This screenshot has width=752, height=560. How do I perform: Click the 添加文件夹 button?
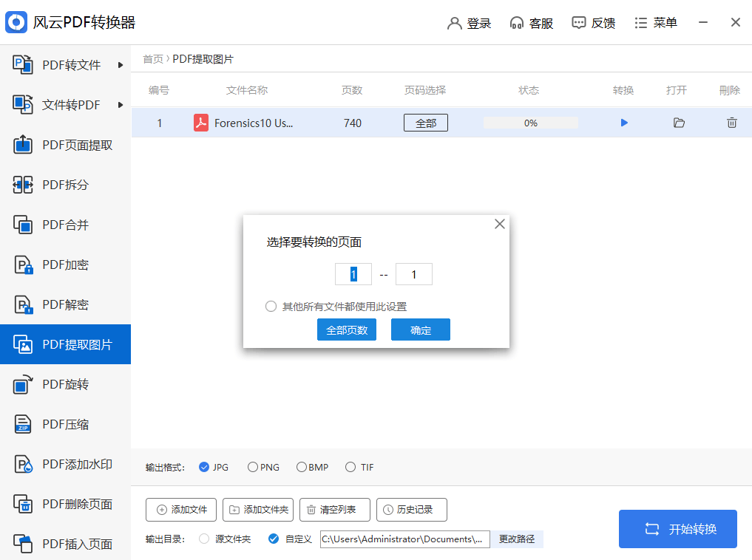pos(258,510)
